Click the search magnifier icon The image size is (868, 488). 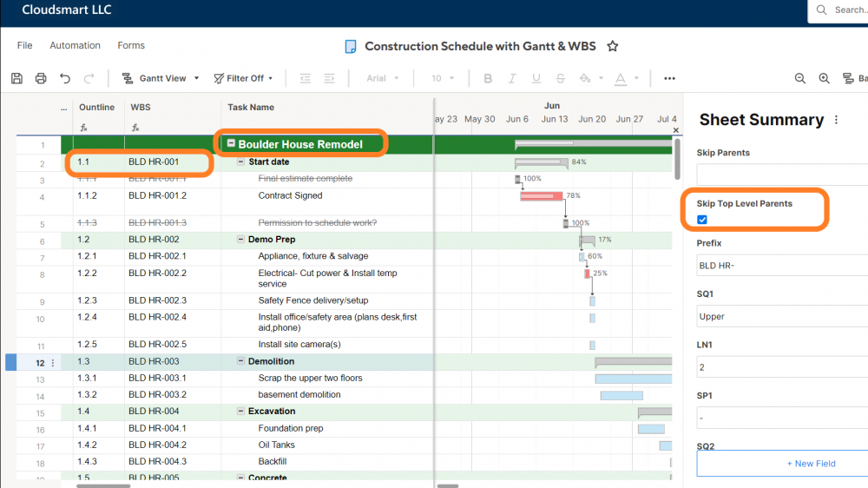(x=821, y=10)
